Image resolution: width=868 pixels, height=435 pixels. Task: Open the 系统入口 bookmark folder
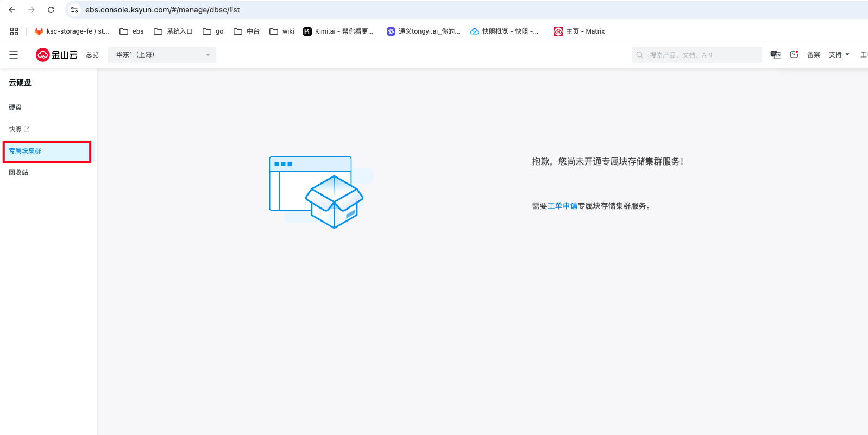click(x=173, y=31)
